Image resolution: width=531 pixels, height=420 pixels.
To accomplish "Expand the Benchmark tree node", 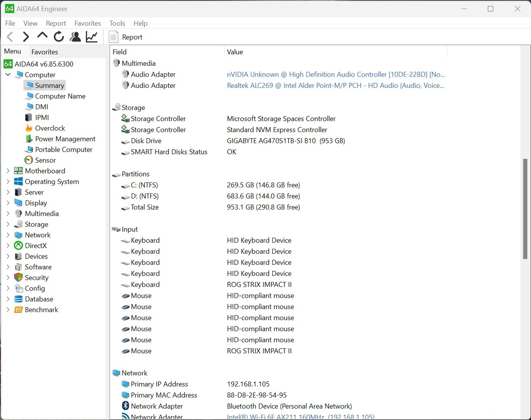I will tap(8, 310).
